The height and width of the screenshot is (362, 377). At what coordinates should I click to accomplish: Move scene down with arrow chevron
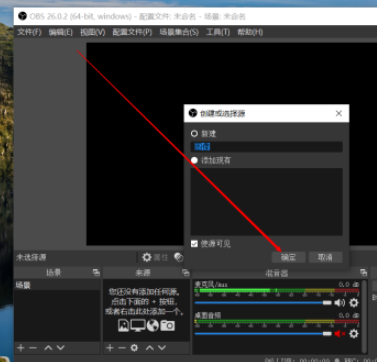(x=61, y=348)
